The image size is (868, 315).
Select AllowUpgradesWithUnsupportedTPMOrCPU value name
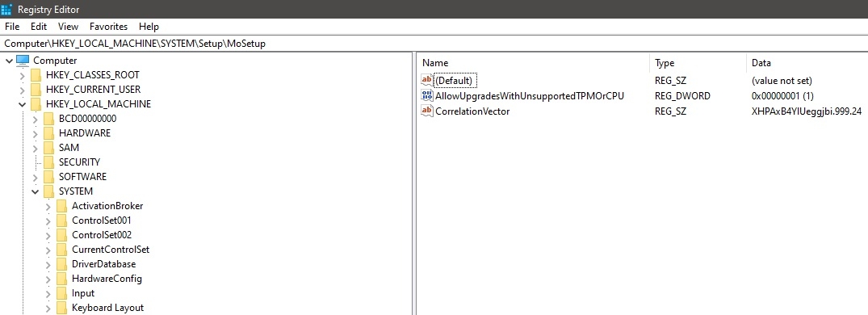[529, 96]
